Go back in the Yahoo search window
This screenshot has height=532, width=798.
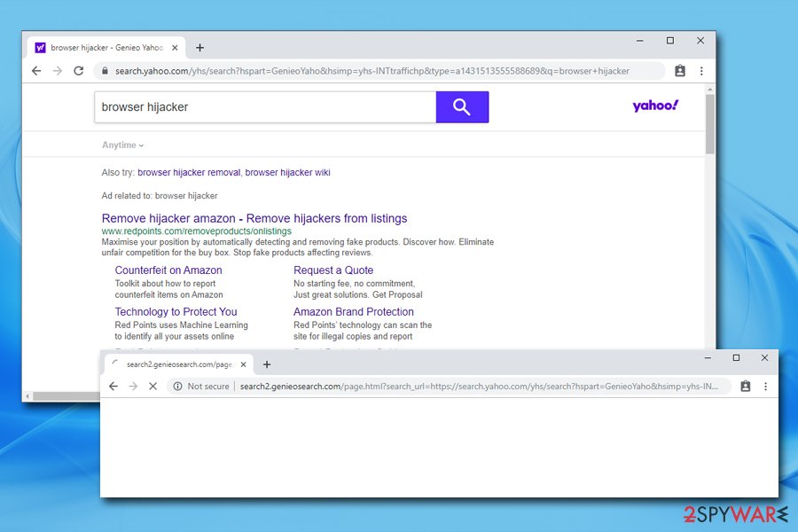[36, 71]
